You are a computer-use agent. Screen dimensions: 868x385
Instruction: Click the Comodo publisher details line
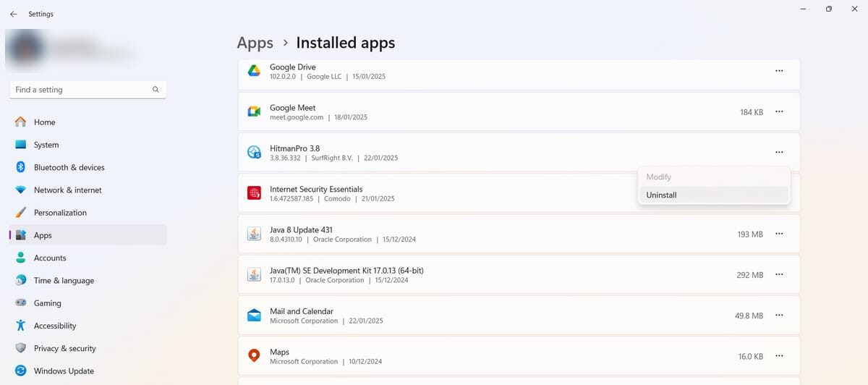(x=332, y=198)
